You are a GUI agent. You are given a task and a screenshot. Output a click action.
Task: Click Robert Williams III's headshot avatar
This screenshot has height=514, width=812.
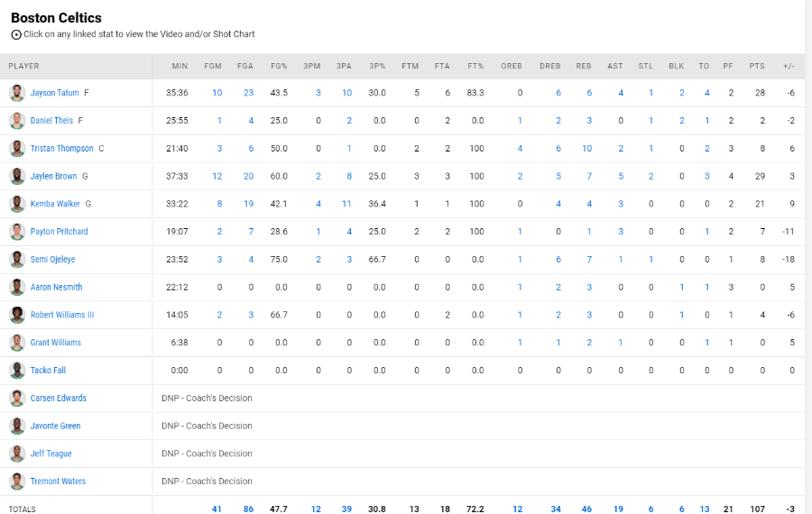pyautogui.click(x=17, y=315)
